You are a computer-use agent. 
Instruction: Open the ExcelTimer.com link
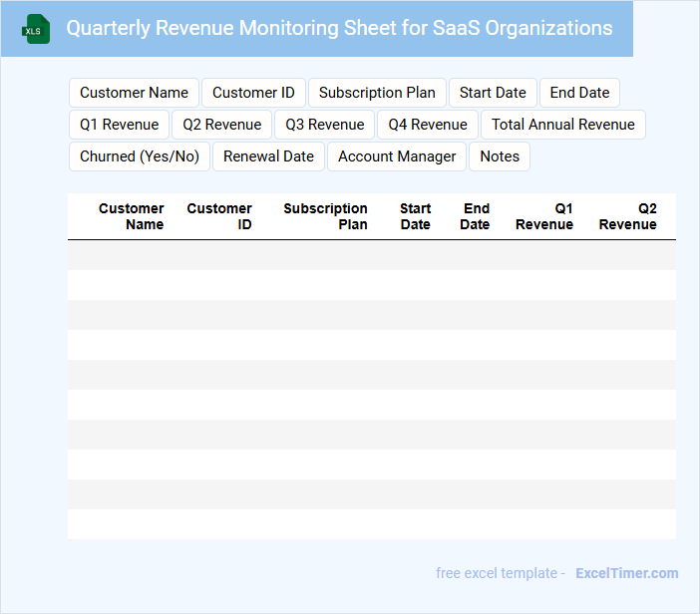[626, 573]
